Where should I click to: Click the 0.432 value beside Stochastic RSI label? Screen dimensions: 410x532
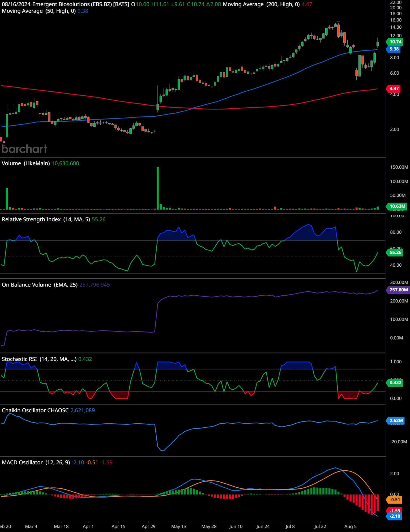click(x=85, y=359)
